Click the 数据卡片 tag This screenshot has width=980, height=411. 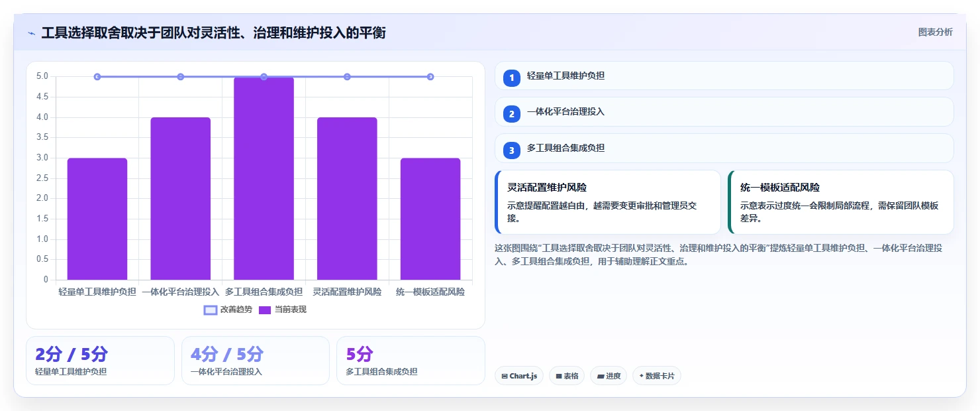coord(657,376)
